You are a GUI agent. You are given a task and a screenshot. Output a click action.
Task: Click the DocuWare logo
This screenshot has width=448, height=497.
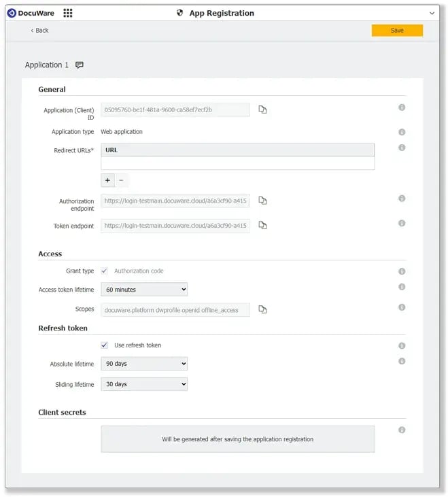click(31, 13)
